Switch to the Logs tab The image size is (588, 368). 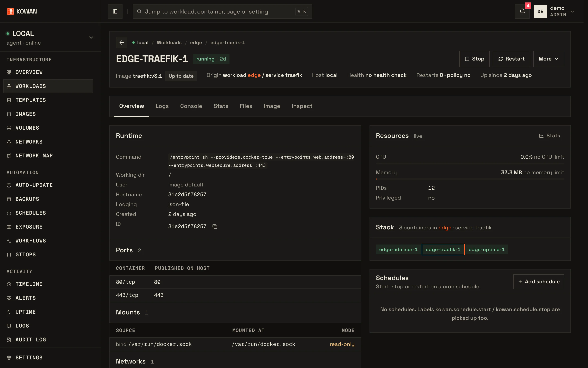pyautogui.click(x=162, y=106)
